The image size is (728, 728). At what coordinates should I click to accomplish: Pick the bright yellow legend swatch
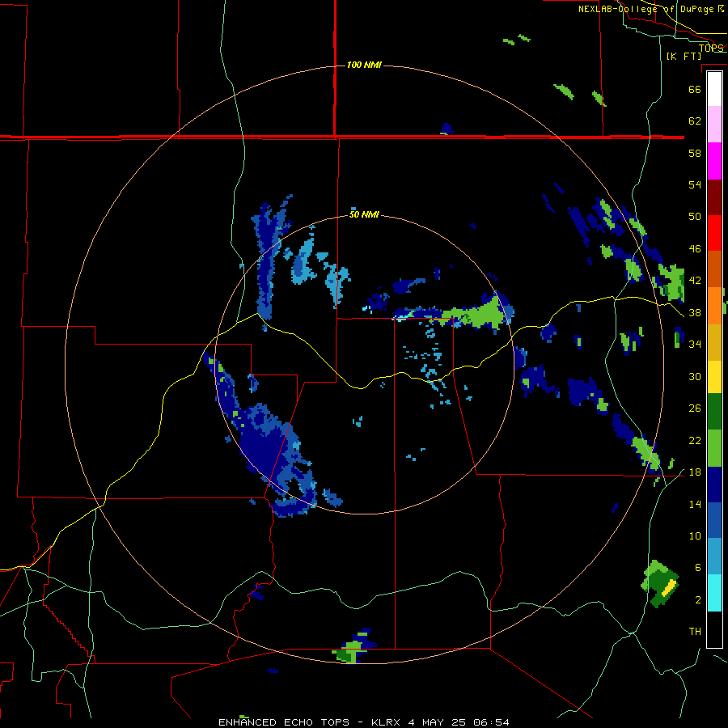pyautogui.click(x=714, y=377)
